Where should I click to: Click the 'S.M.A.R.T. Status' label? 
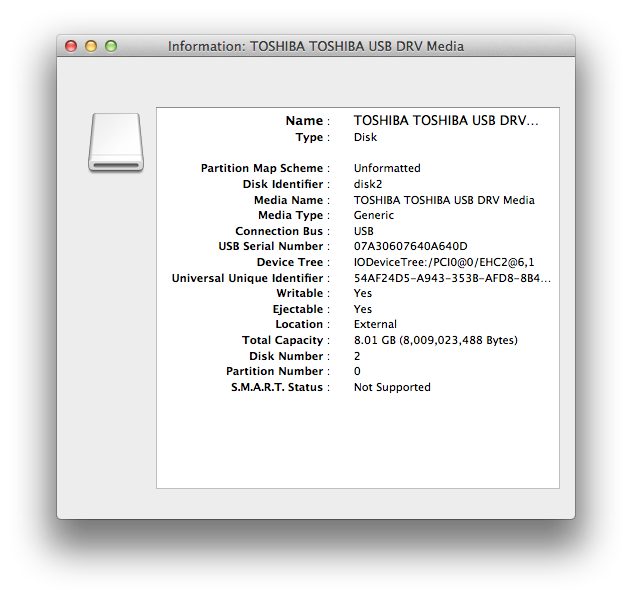click(277, 388)
